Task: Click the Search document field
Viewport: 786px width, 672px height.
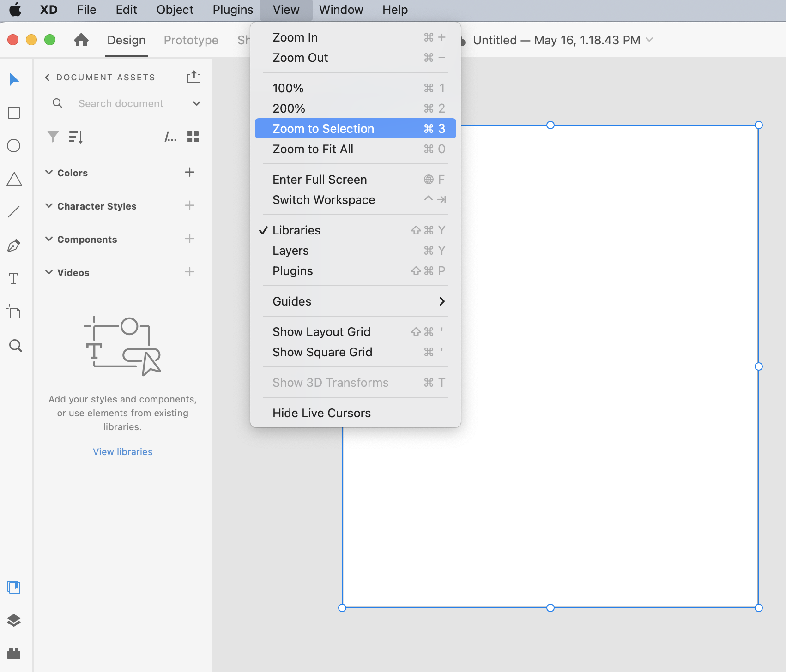Action: tap(121, 103)
